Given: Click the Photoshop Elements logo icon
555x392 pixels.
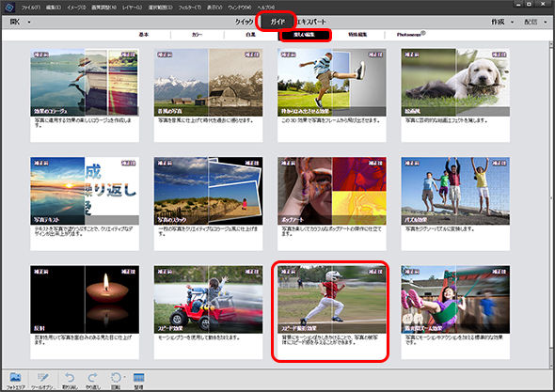Looking at the screenshot, I should (8, 7).
